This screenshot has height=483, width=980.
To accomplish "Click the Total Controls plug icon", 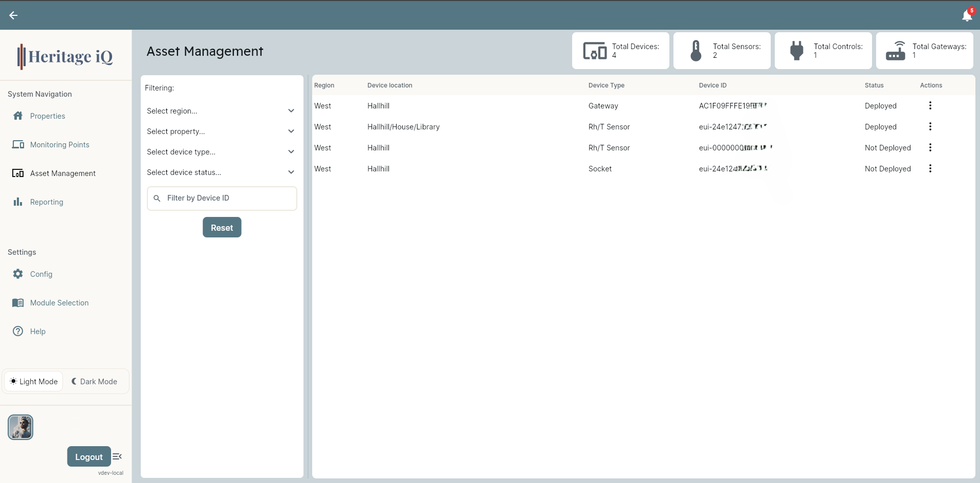I will [x=797, y=51].
